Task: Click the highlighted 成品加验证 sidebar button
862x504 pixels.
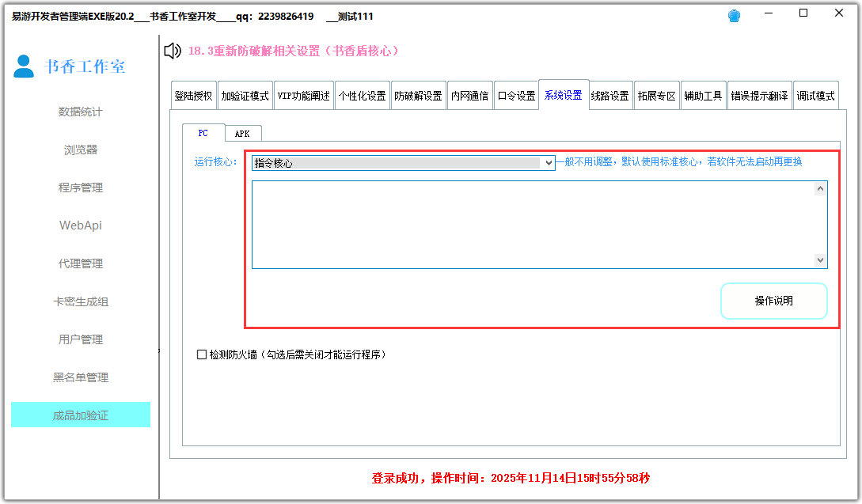Action: point(80,415)
